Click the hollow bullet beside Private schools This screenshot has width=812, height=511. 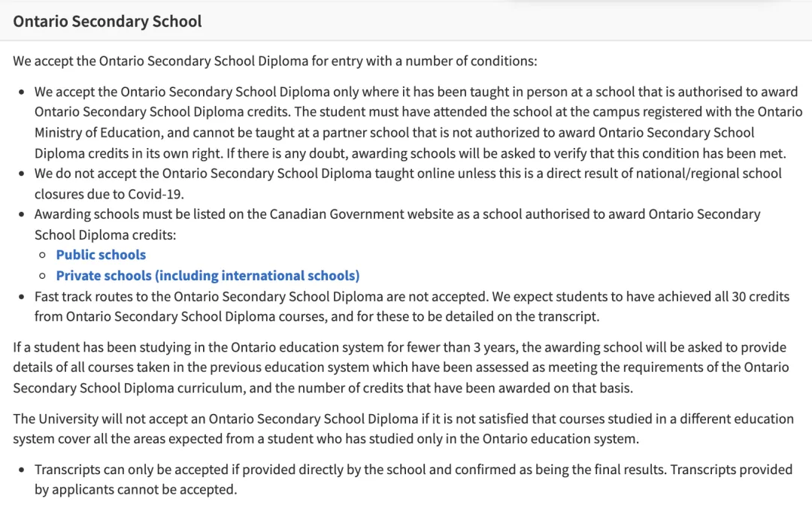(x=43, y=276)
